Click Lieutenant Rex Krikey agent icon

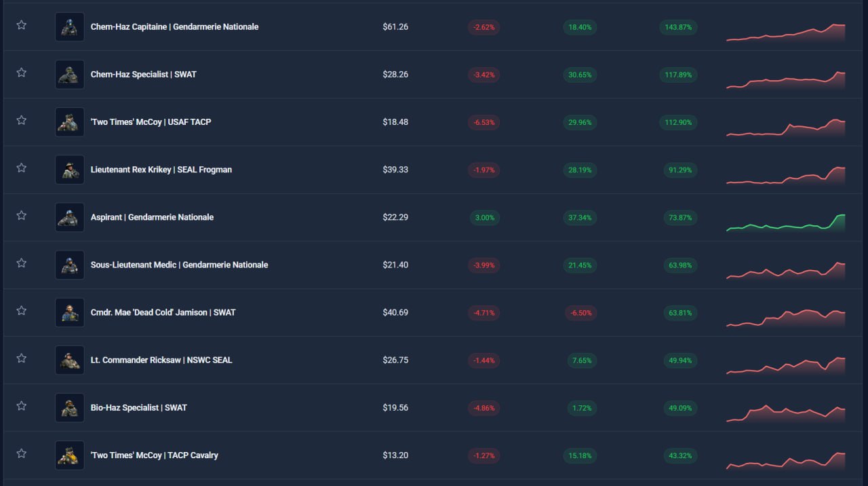coord(70,170)
